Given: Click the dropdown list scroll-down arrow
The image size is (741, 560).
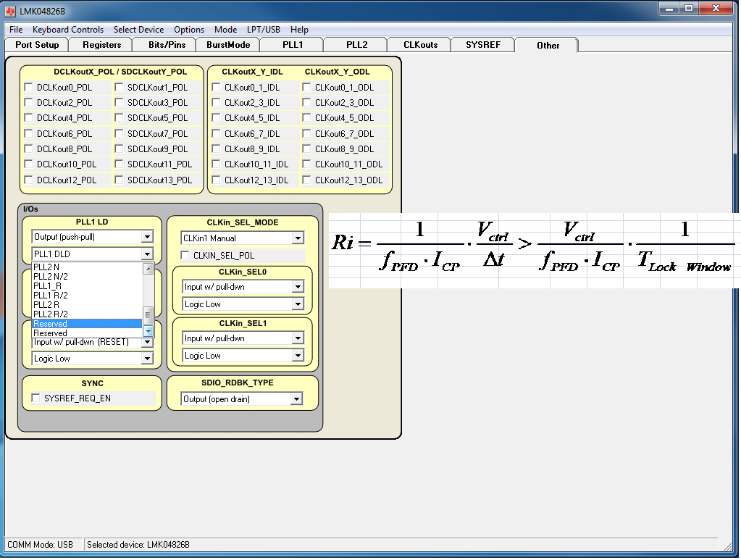Looking at the screenshot, I should [148, 331].
